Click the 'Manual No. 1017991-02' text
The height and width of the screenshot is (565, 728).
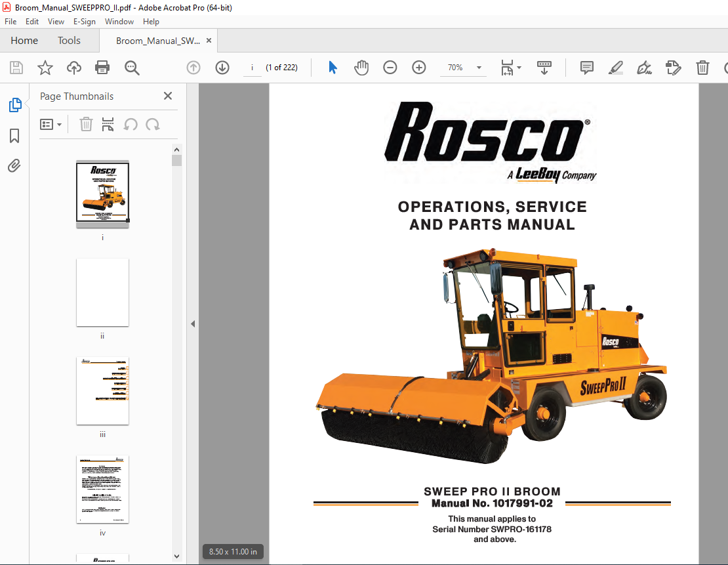pyautogui.click(x=492, y=503)
